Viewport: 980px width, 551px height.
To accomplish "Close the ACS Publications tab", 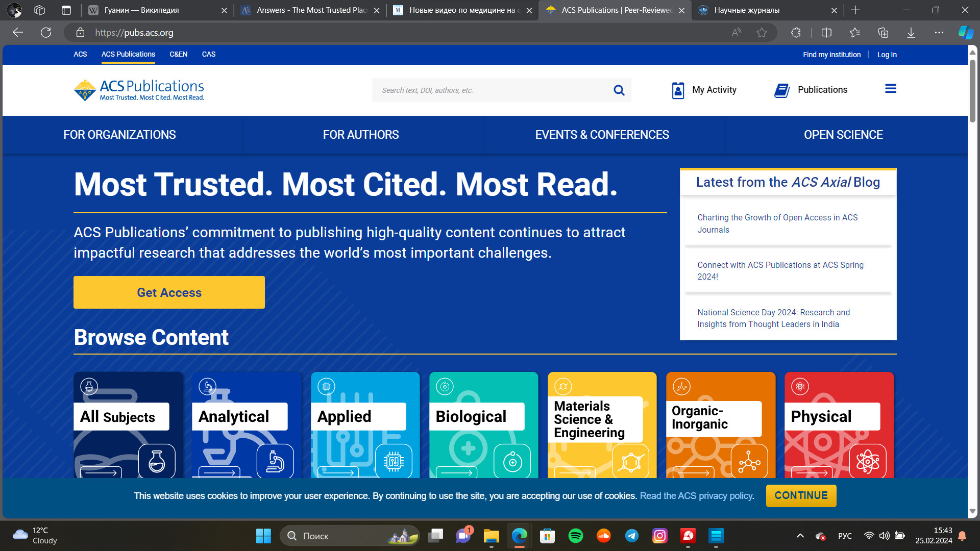I will pyautogui.click(x=681, y=10).
